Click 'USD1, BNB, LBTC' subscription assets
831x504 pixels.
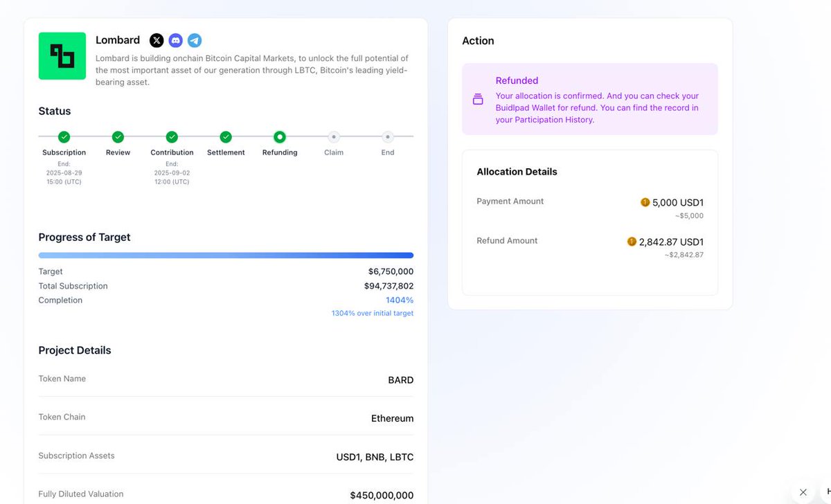(375, 457)
